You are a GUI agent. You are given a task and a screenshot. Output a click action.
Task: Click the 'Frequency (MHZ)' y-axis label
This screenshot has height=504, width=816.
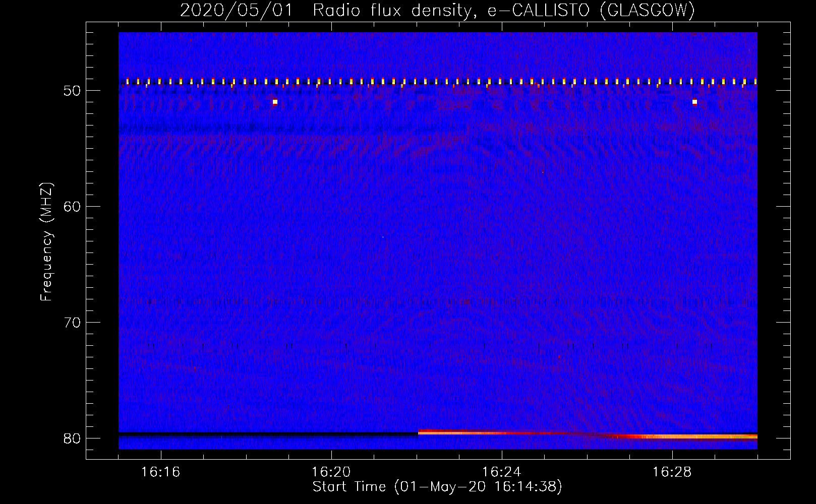click(x=46, y=242)
